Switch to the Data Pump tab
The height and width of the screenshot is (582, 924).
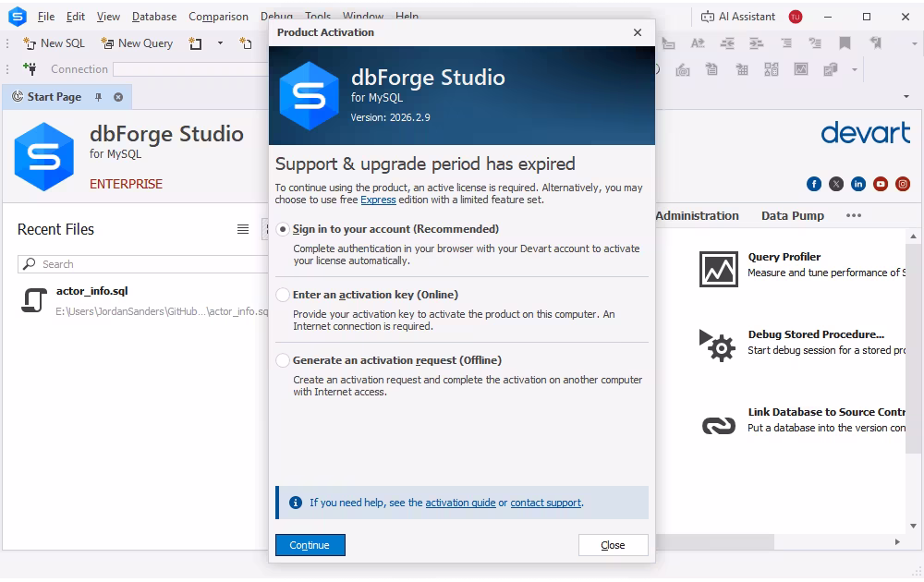[793, 215]
